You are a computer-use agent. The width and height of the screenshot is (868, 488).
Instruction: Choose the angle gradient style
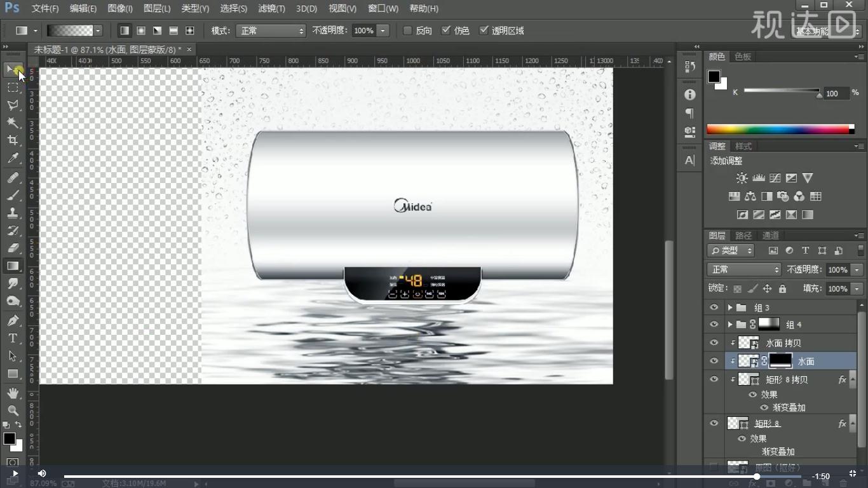coord(157,30)
